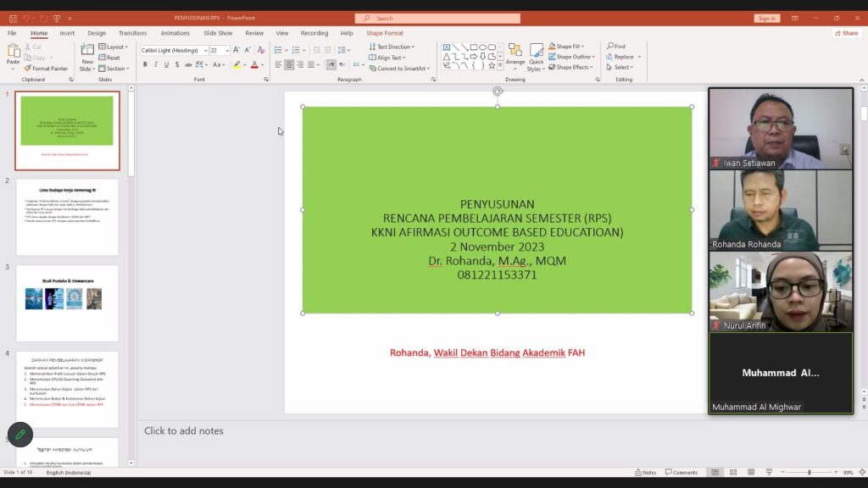The height and width of the screenshot is (488, 868).
Task: Increase the font size
Action: point(236,51)
